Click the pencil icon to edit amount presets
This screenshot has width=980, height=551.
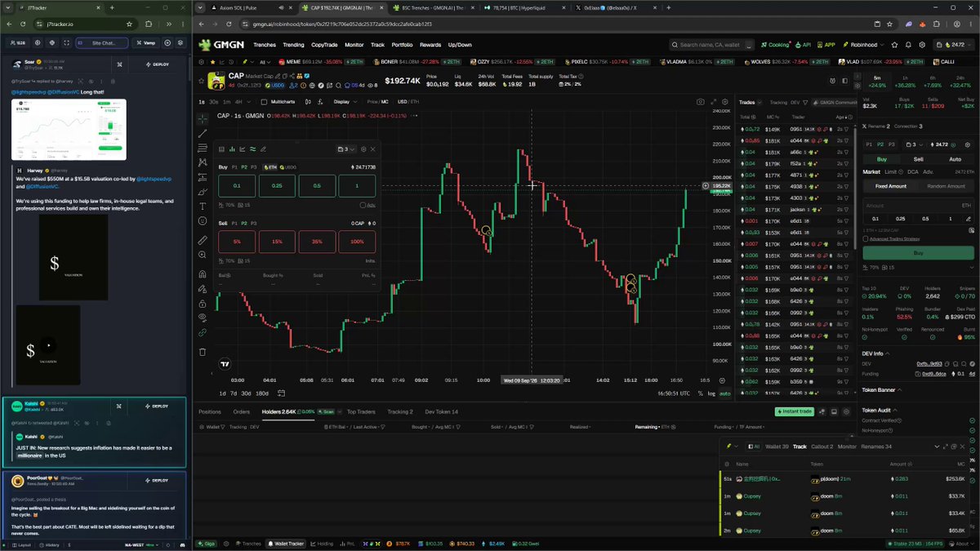(x=969, y=219)
